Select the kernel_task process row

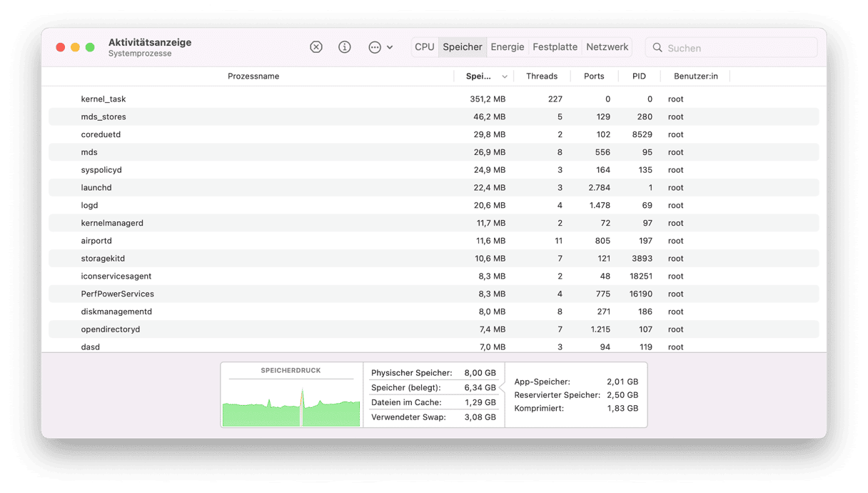click(x=434, y=99)
